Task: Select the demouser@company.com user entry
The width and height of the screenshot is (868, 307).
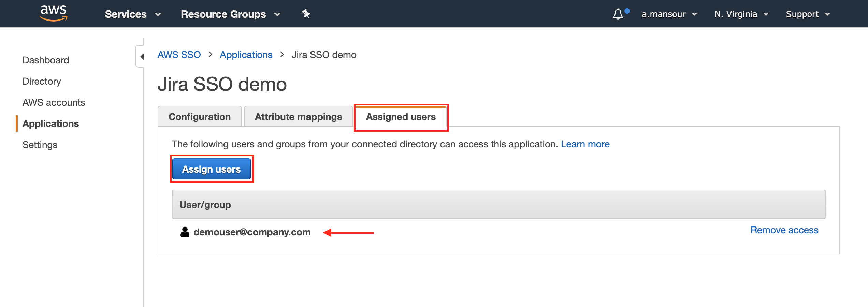Action: click(x=252, y=232)
